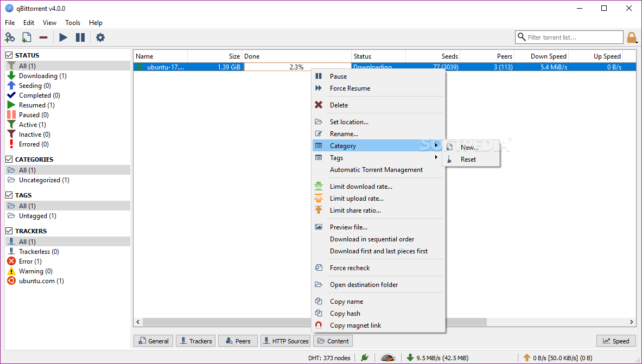Click the Preview file picture icon
Viewport: 642px width, 364px height.
coord(319,227)
